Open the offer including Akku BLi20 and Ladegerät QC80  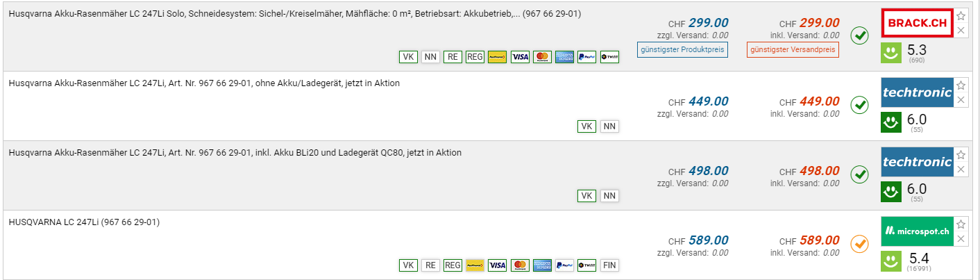[235, 152]
